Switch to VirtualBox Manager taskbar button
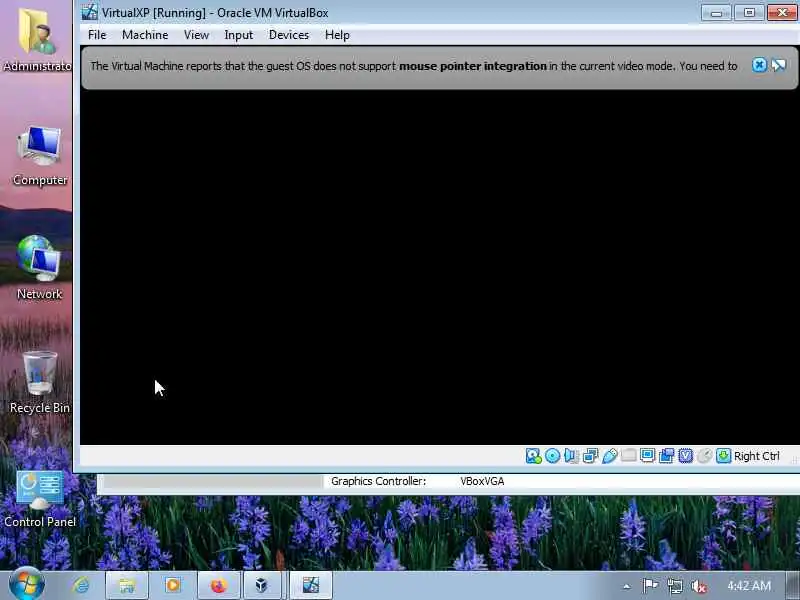Viewport: 800px width, 600px height. click(262, 585)
